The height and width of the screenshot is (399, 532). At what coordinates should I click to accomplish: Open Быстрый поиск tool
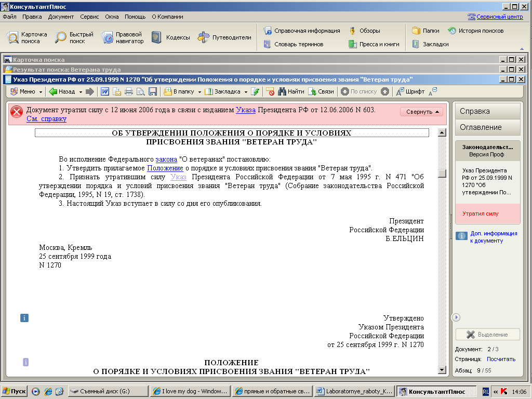(x=74, y=37)
